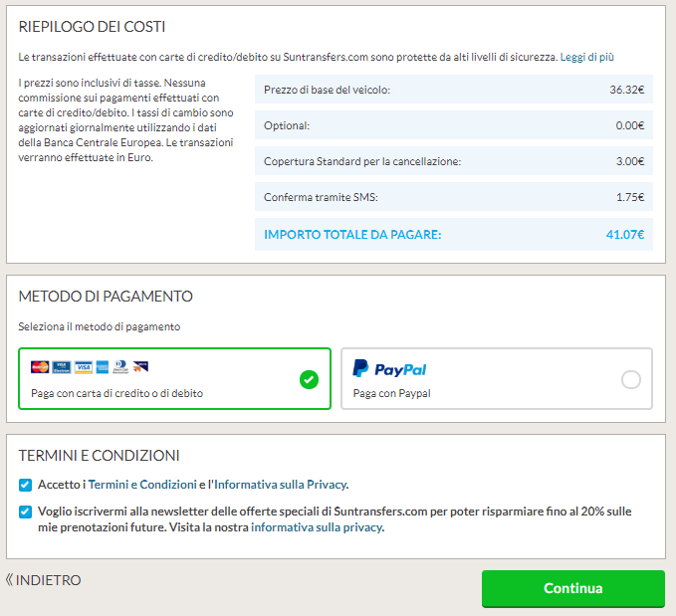Viewport: 676px width, 616px height.
Task: Click the American Express card icon
Action: click(103, 367)
